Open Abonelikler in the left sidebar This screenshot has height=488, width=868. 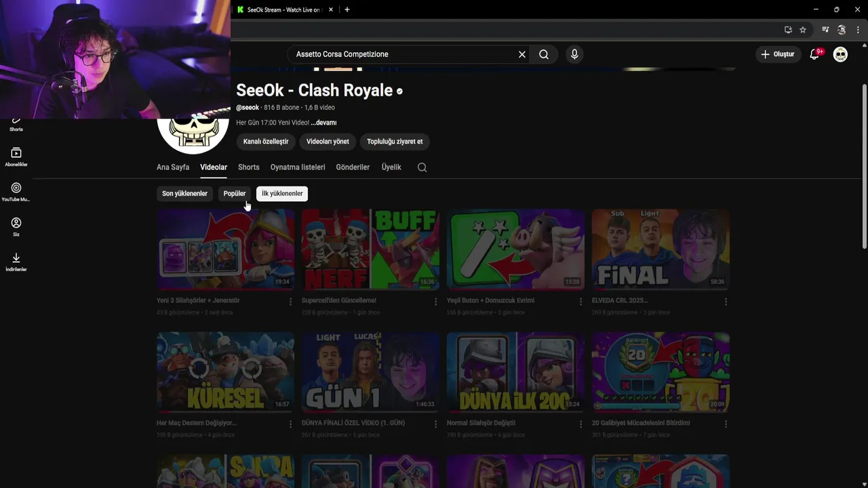point(16,157)
